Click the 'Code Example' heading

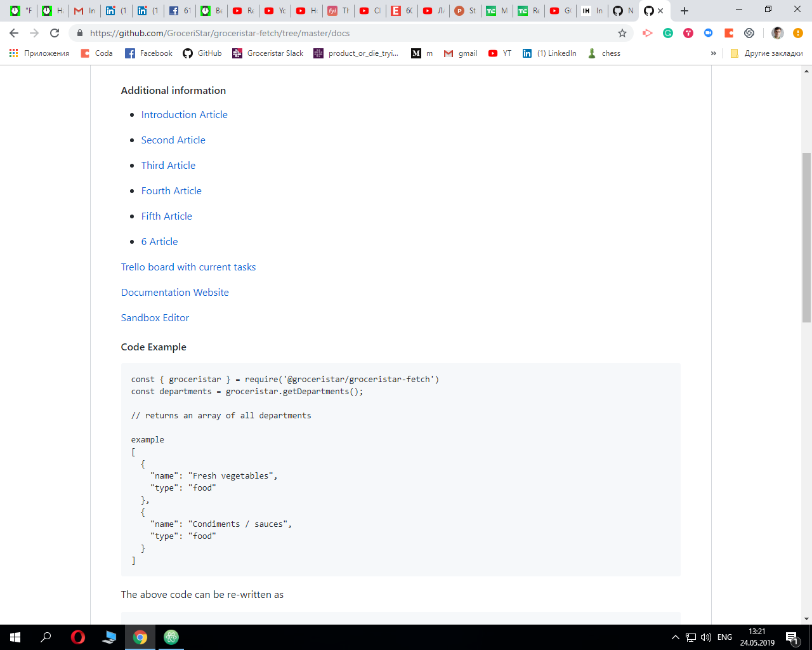pos(154,347)
